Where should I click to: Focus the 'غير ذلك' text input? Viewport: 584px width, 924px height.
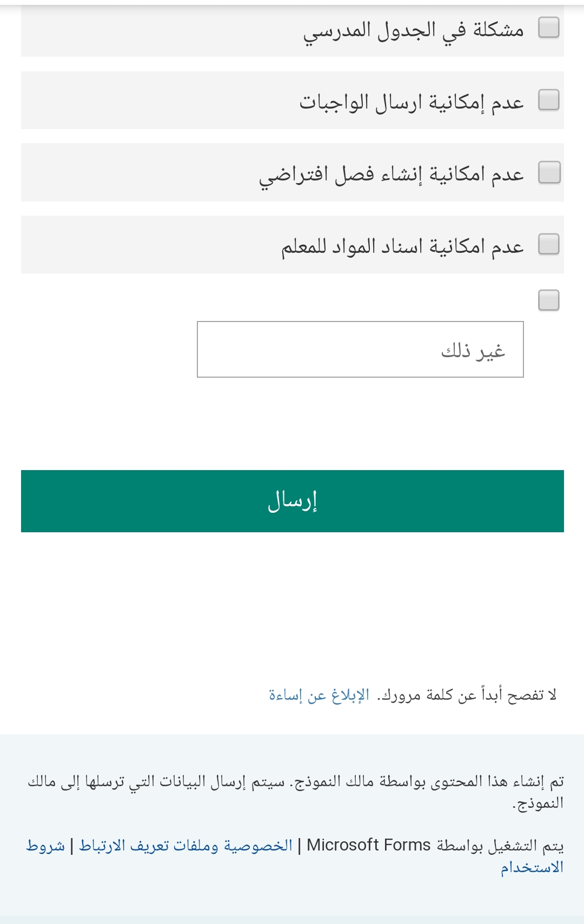[x=360, y=349]
